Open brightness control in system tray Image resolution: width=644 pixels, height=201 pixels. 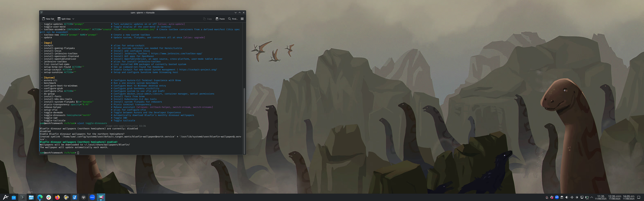pyautogui.click(x=577, y=197)
